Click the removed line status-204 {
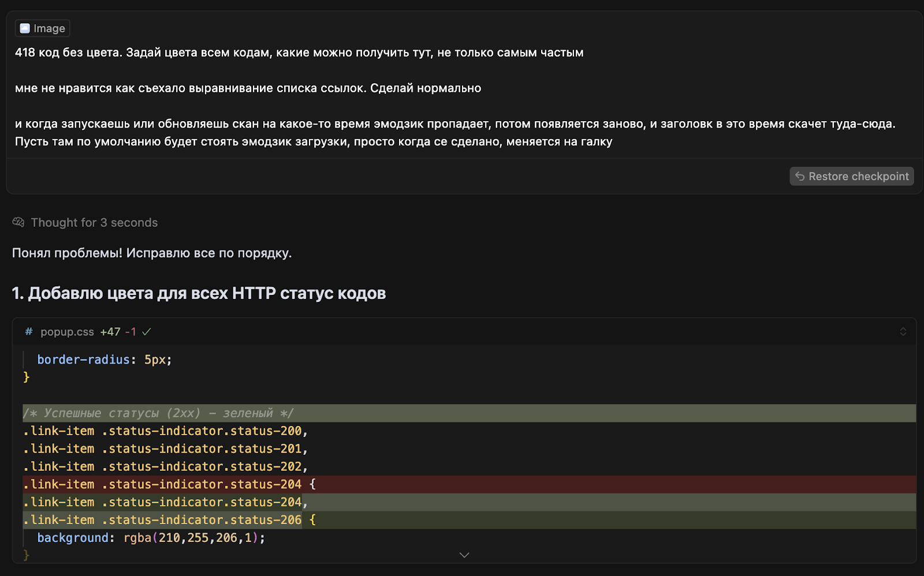This screenshot has height=576, width=924. click(x=470, y=484)
